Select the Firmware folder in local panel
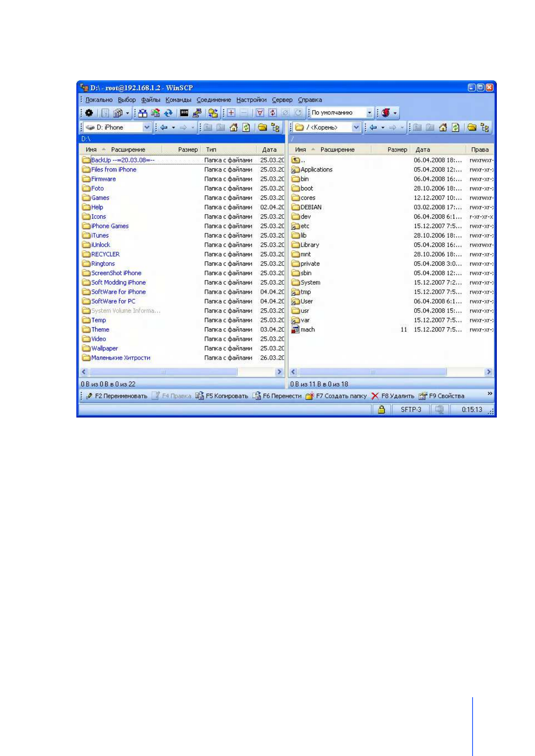 [x=99, y=179]
